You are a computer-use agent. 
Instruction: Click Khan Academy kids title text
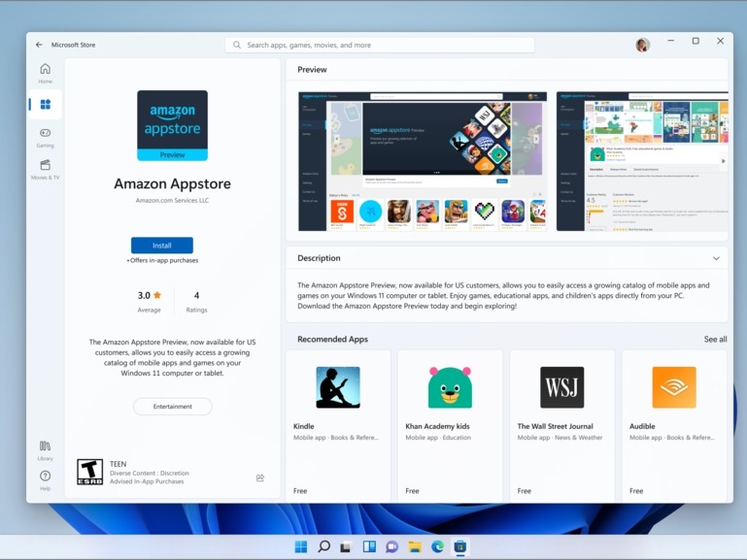437,426
